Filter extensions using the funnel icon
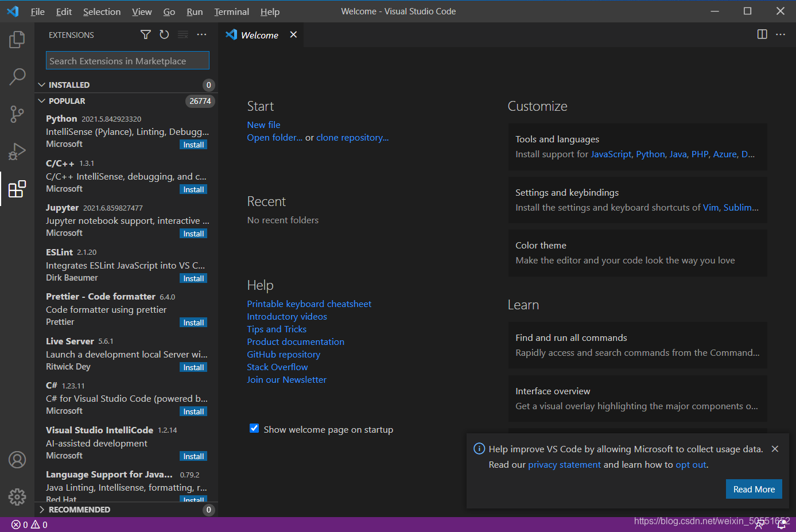This screenshot has width=796, height=532. coord(146,35)
